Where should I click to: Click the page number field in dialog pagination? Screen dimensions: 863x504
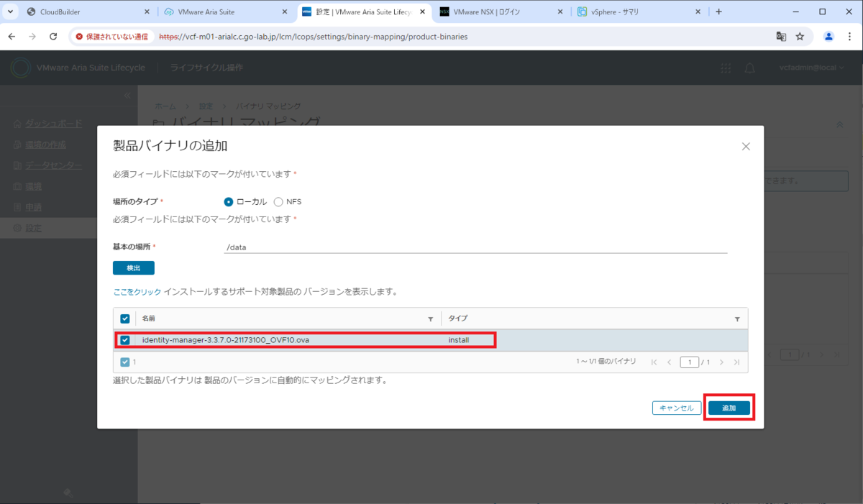pos(690,362)
